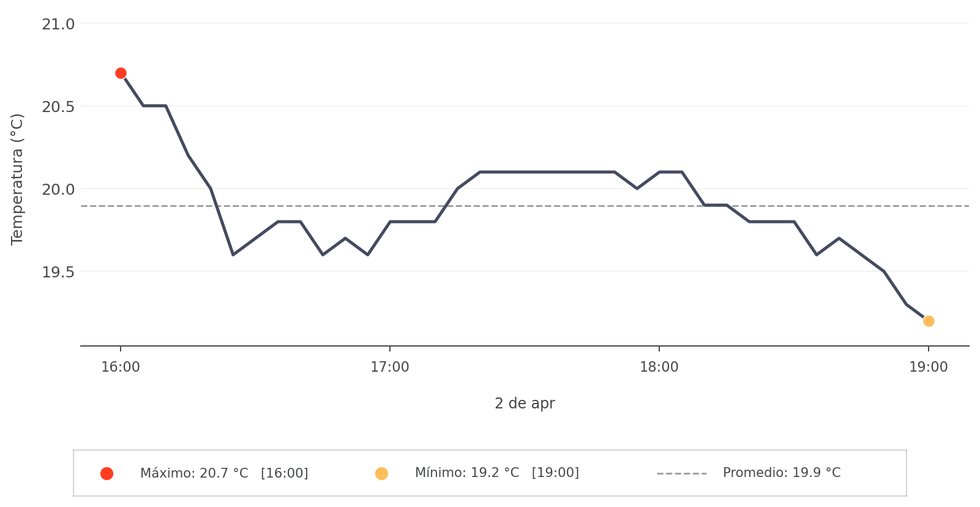Click the 16:00 tick label on the time axis
The width and height of the screenshot is (980, 507).
(x=121, y=367)
